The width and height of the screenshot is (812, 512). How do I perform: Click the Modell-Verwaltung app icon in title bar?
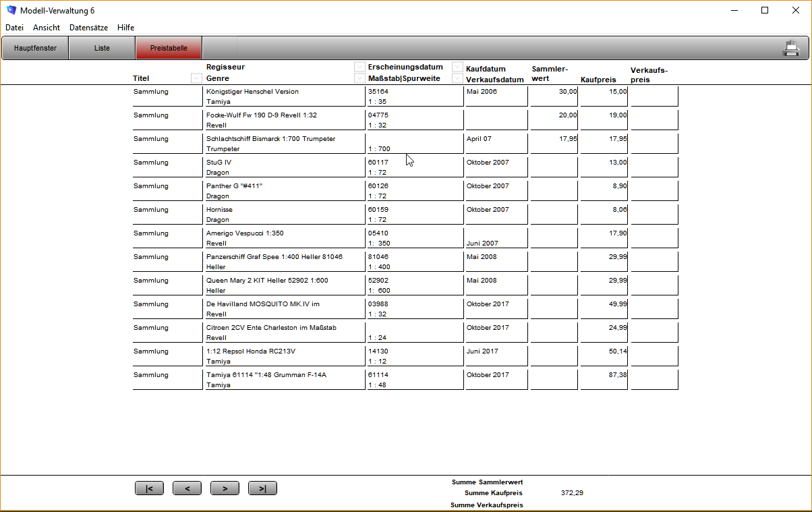click(11, 11)
